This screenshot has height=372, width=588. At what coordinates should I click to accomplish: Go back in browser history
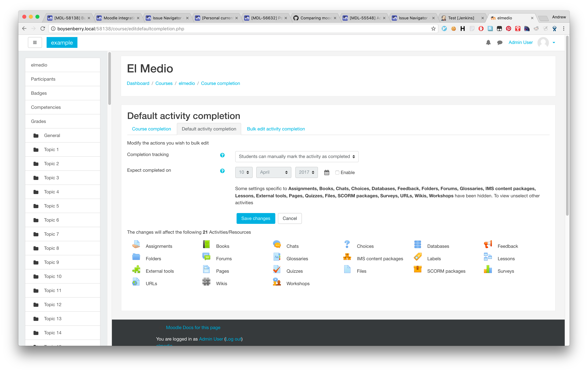click(24, 29)
